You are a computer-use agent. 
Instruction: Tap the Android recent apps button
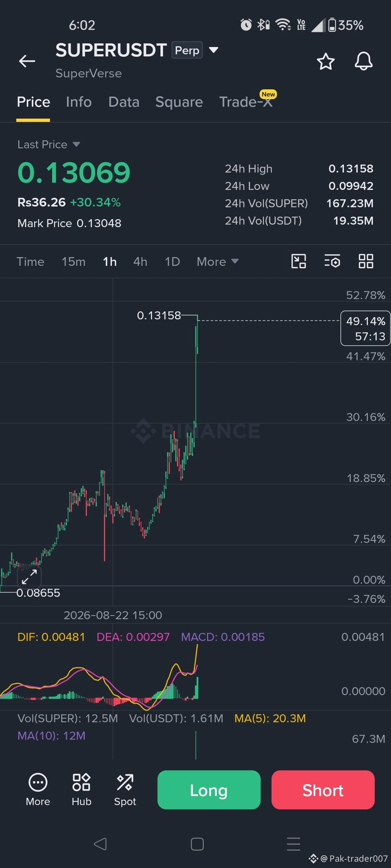(294, 844)
